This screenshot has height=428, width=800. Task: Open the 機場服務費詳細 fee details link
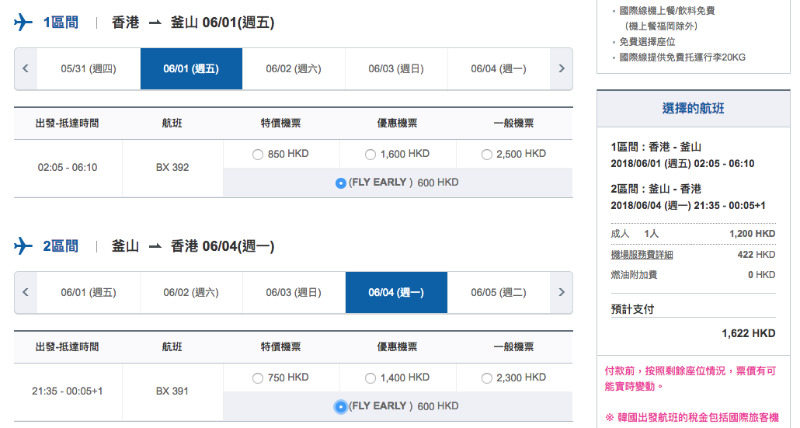coord(642,255)
